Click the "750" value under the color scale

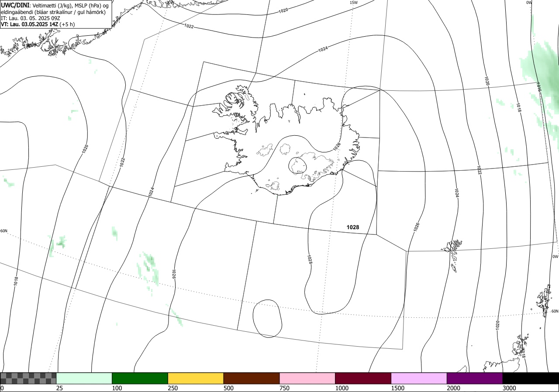[x=285, y=388]
